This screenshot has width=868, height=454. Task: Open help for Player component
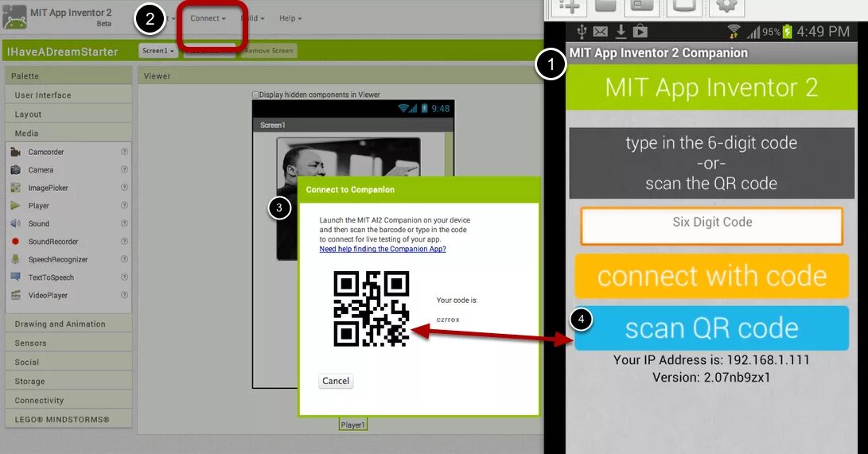[x=124, y=204]
